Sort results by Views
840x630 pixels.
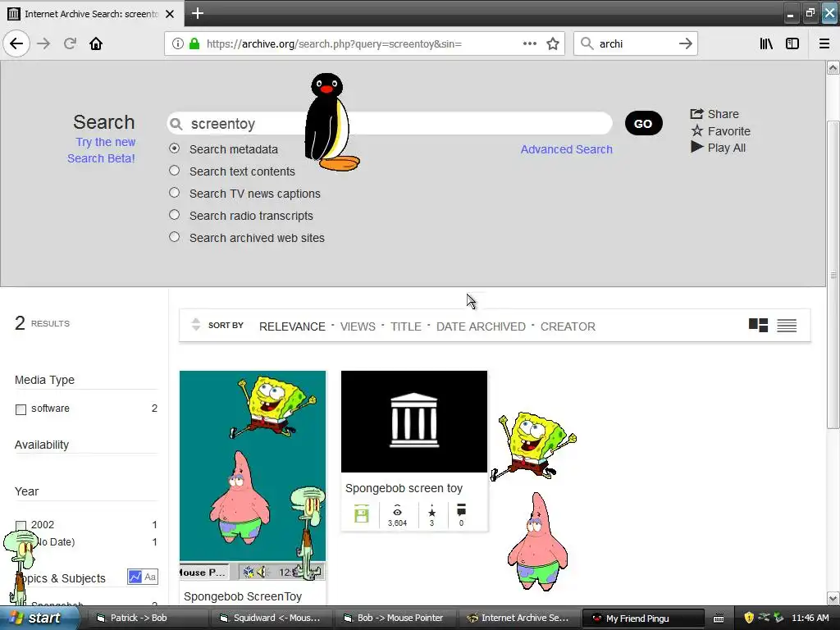coord(358,326)
